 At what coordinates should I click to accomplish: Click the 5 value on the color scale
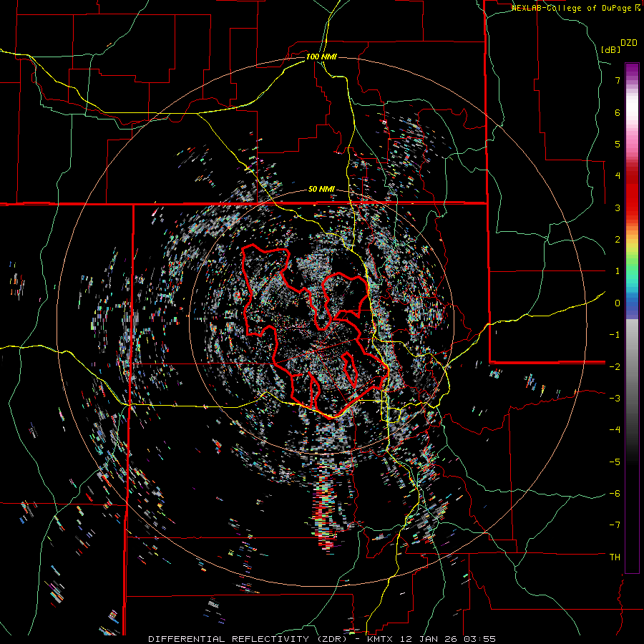[618, 144]
